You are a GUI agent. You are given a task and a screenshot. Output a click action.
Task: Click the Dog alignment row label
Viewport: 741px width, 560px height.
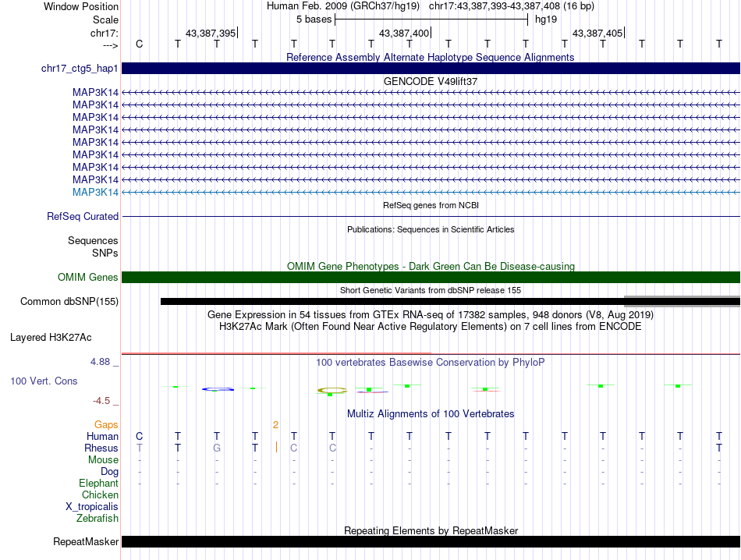(109, 472)
